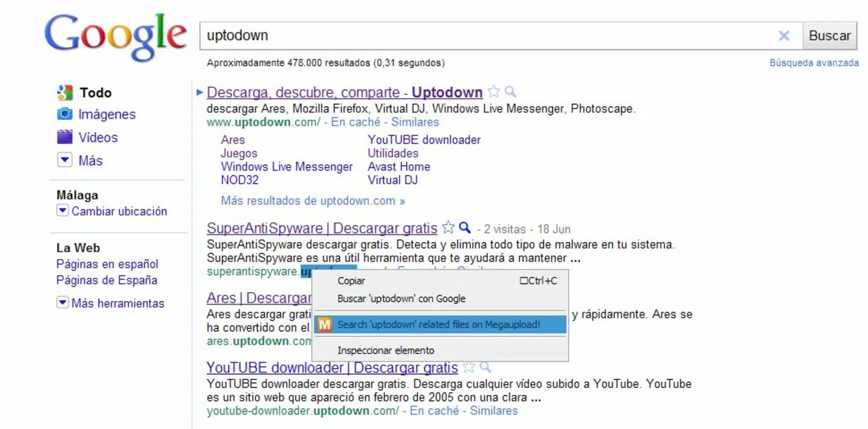Click the magnifier next to the SuperAntiSpyware result
The width and height of the screenshot is (868, 429).
coord(465,227)
